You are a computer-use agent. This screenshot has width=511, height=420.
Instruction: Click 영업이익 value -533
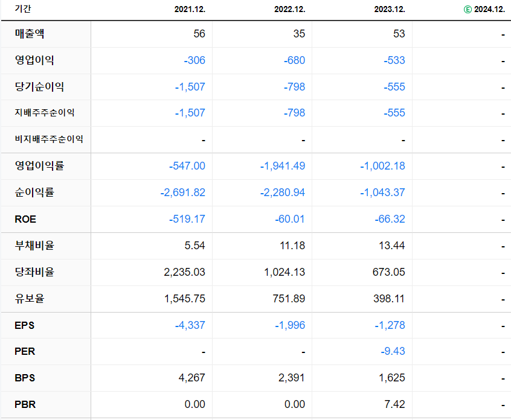[x=394, y=60]
